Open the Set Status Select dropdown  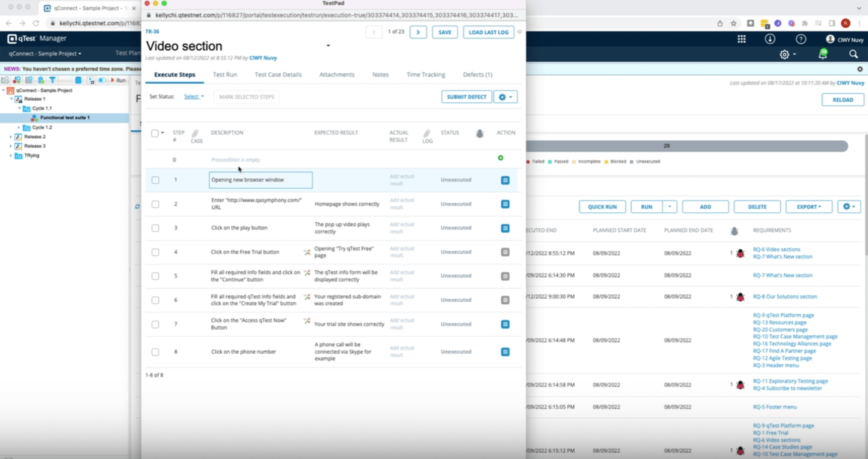tap(194, 97)
